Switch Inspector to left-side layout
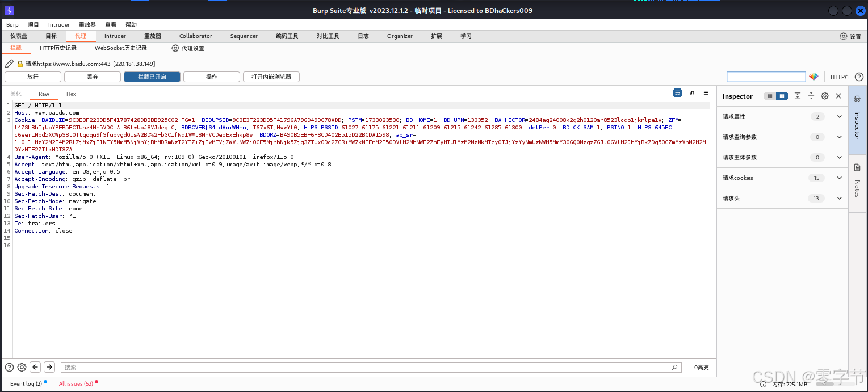Screen dimensions: 868x392 [770, 96]
